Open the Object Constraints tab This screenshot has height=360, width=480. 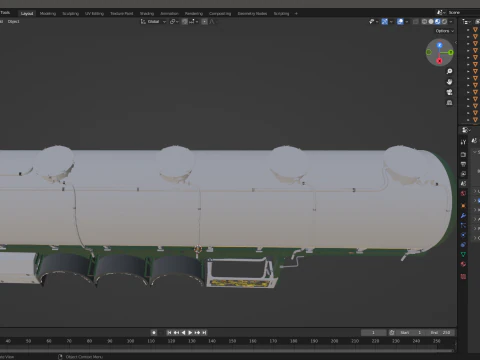click(463, 245)
